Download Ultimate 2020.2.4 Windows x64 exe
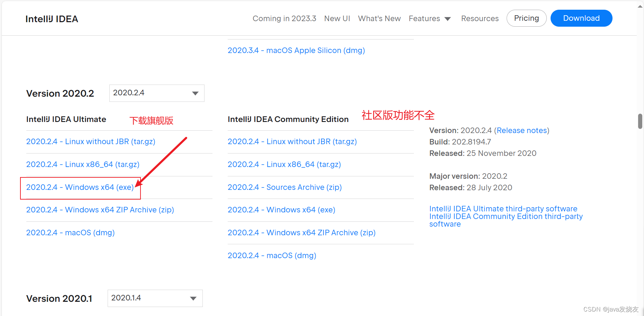 (80, 187)
